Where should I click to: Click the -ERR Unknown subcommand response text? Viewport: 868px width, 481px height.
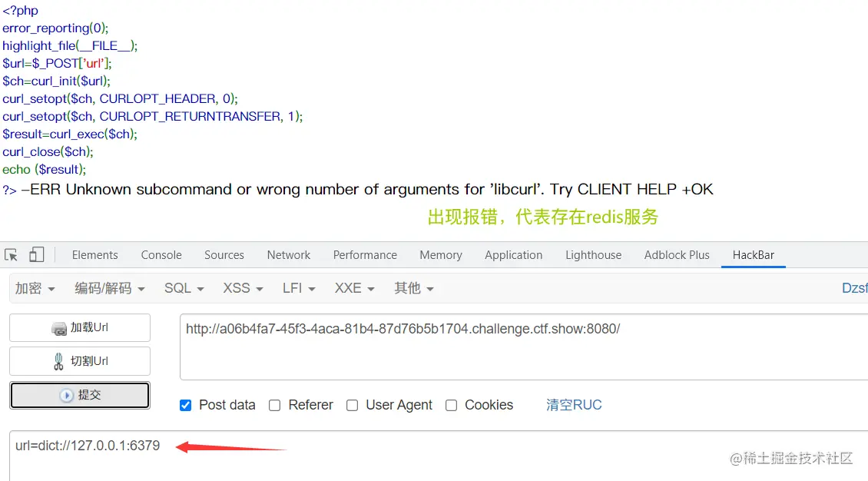pos(367,189)
